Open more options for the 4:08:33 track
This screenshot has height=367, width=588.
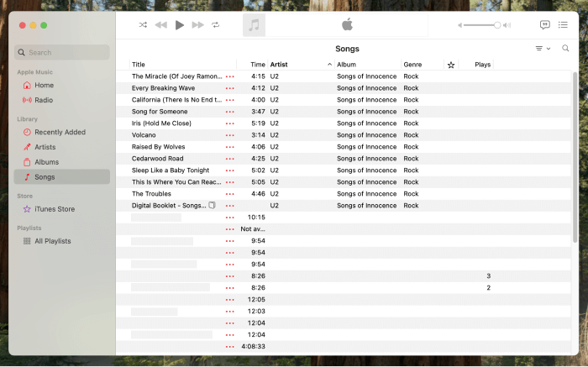(x=230, y=347)
